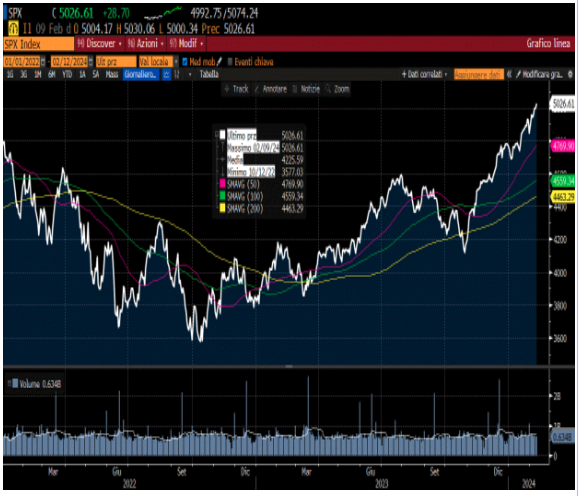
Task: Click the intraday sparkline mini chart
Action: click(x=163, y=13)
